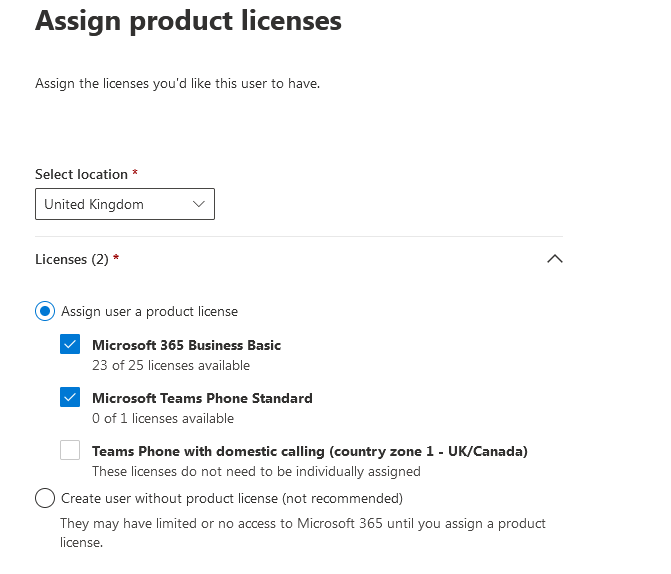Click the Assign product licenses heading
This screenshot has height=574, width=671.
click(188, 21)
